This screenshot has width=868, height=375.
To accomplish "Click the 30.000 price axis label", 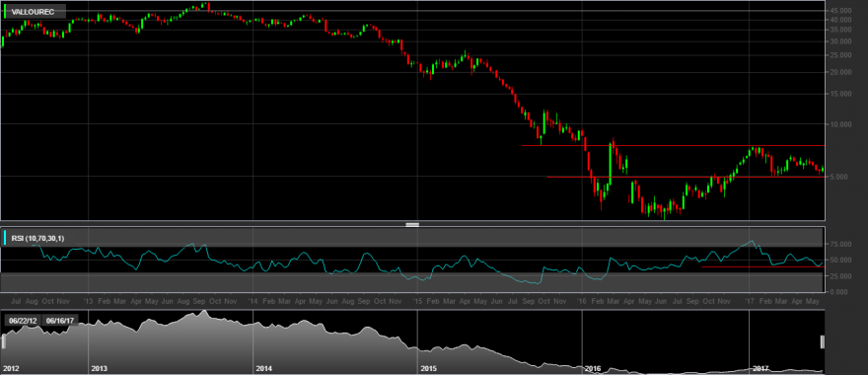I will click(x=839, y=41).
